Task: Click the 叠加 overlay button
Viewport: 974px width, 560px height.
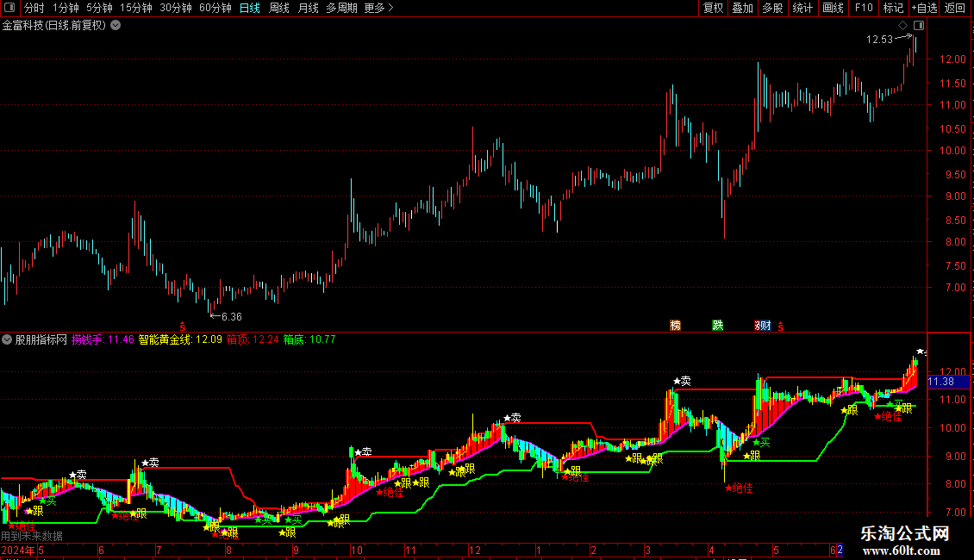Action: click(x=742, y=8)
